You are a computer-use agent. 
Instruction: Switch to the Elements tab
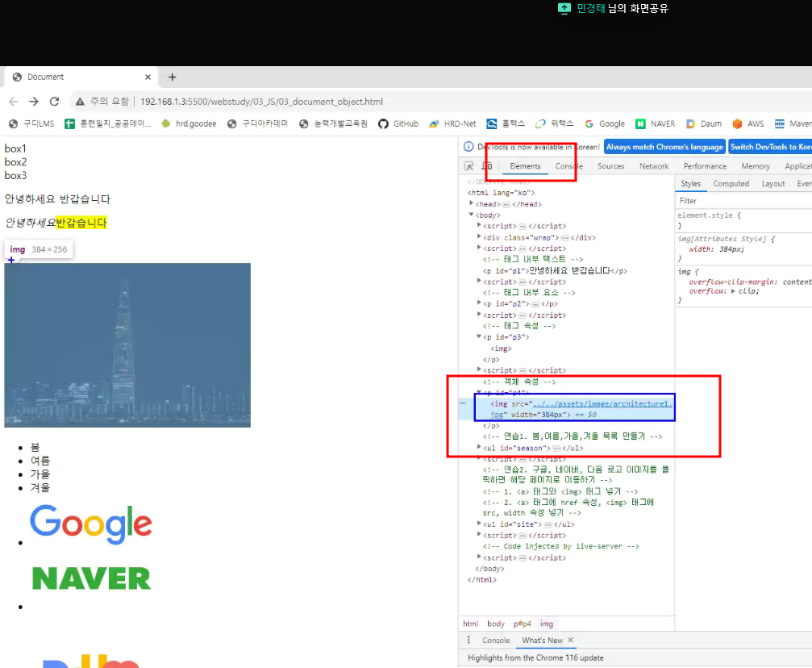click(525, 166)
